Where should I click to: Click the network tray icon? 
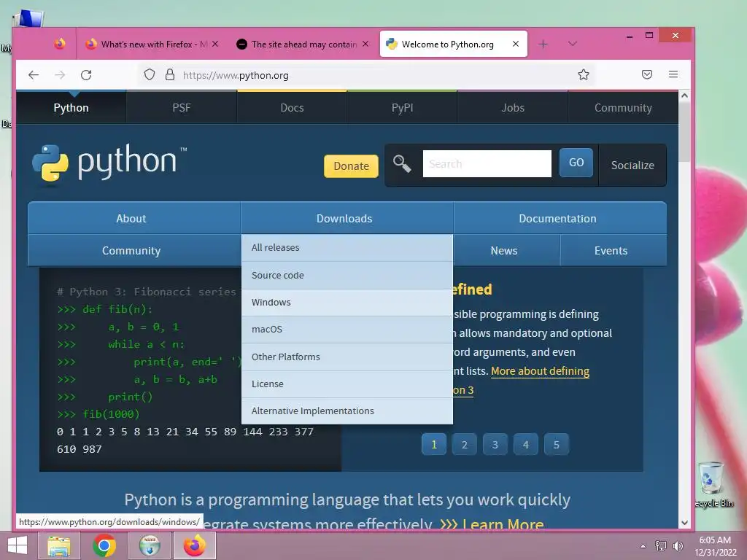pos(660,545)
